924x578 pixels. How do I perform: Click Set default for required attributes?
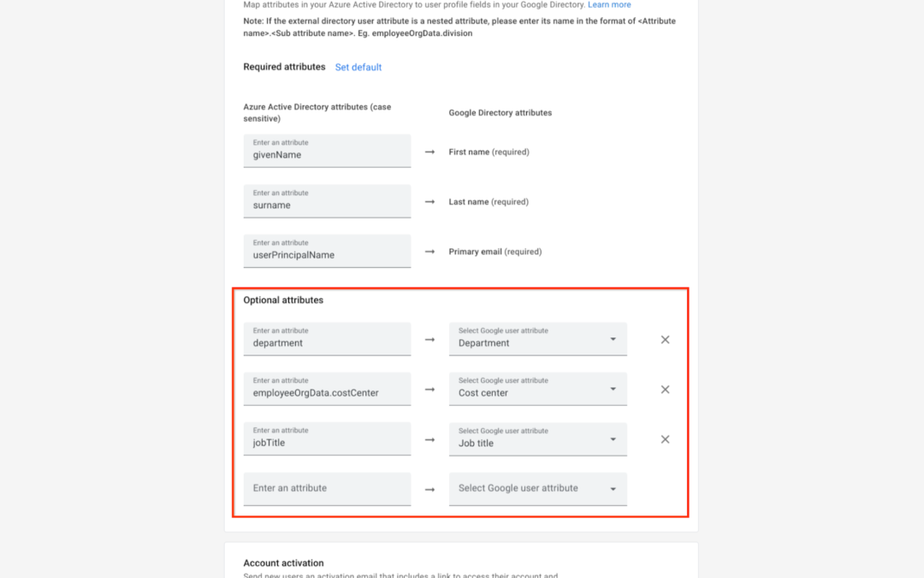click(358, 68)
